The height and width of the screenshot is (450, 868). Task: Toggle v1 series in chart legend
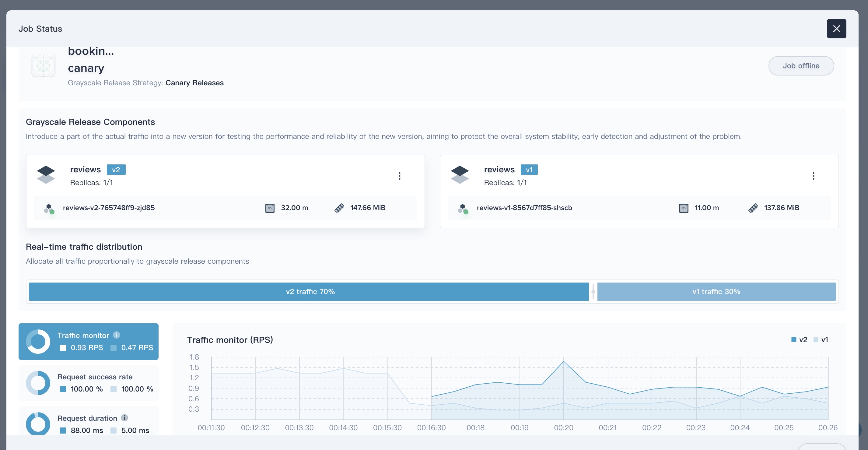pos(821,339)
